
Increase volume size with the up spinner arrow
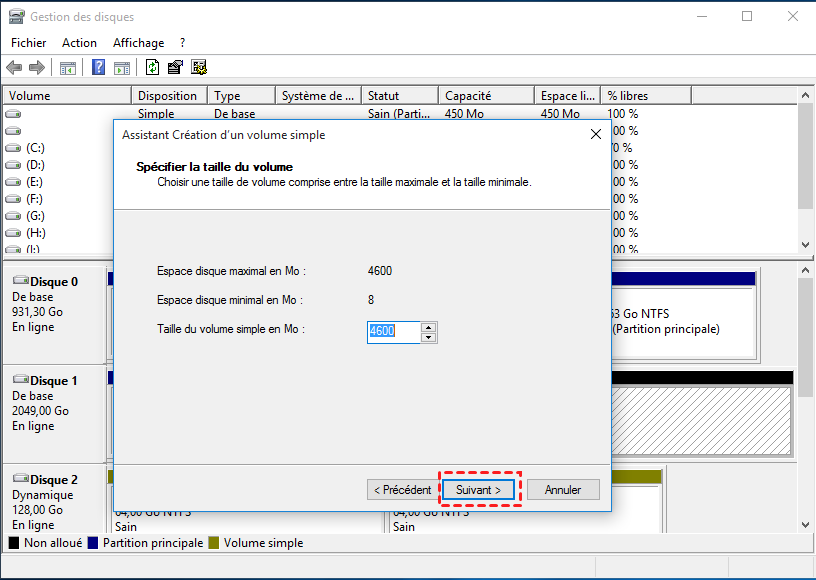[x=428, y=327]
